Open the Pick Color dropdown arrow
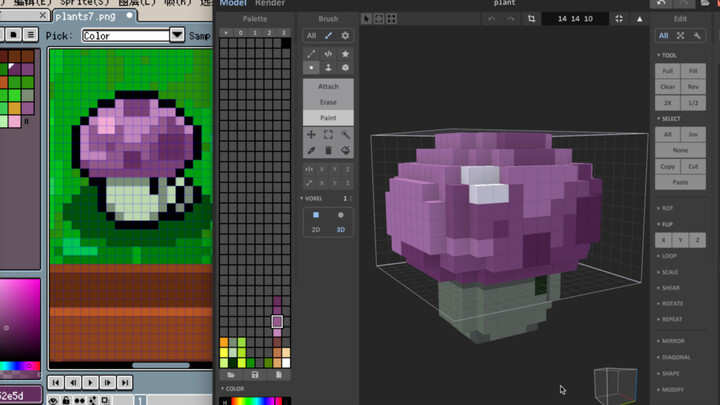The image size is (720, 405). (177, 35)
